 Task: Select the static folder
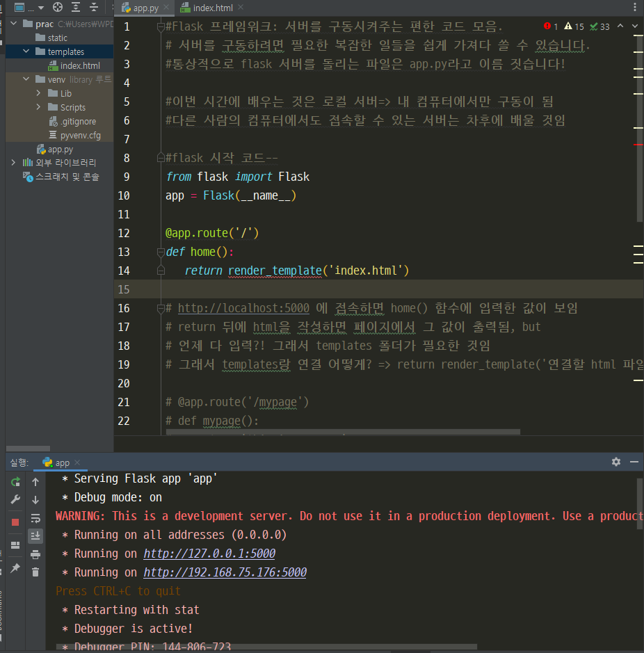coord(57,38)
